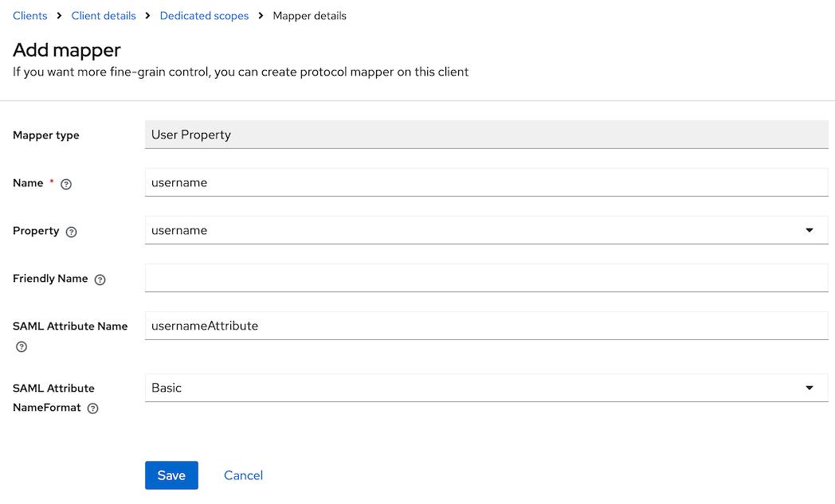This screenshot has width=835, height=504.
Task: Return to Dedicated scopes breadcrumb
Action: (x=204, y=16)
